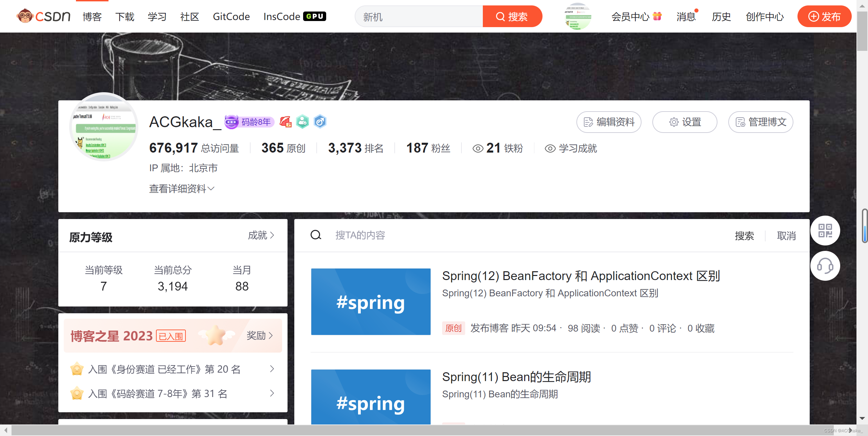
Task: Click 入围《码龄赛道 7-8年》第 31 名
Action: coord(158,394)
